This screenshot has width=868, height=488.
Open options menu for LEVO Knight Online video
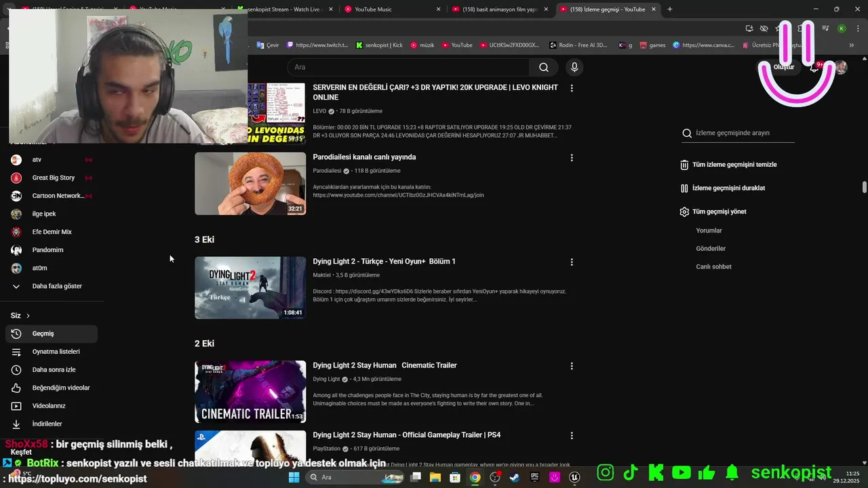572,88
